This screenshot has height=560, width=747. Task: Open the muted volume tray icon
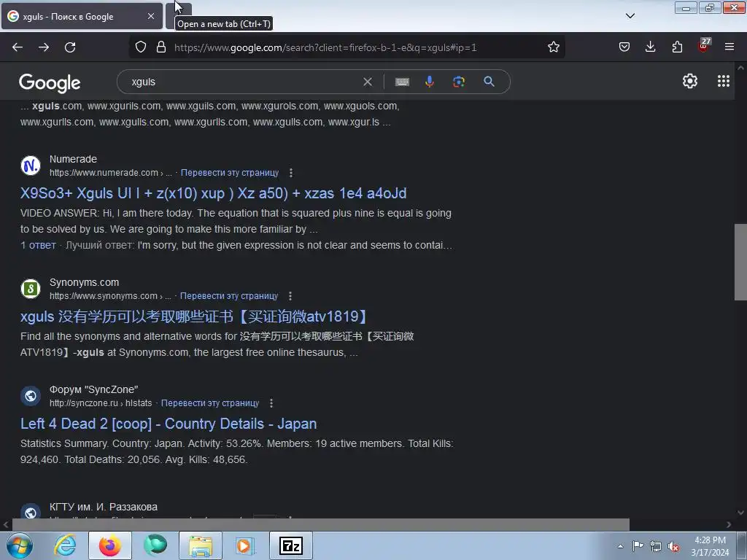[673, 547]
